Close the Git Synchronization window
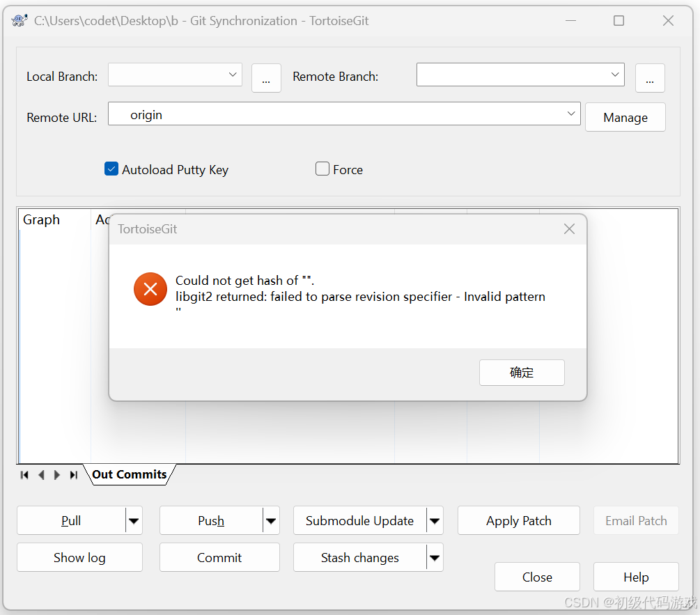Screen dimensions: 700x615 pyautogui.click(x=668, y=20)
